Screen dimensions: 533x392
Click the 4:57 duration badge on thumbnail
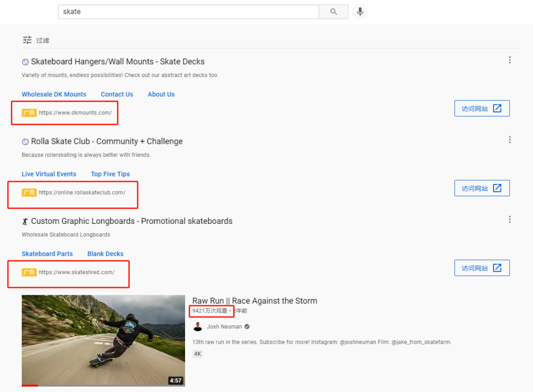(x=175, y=381)
